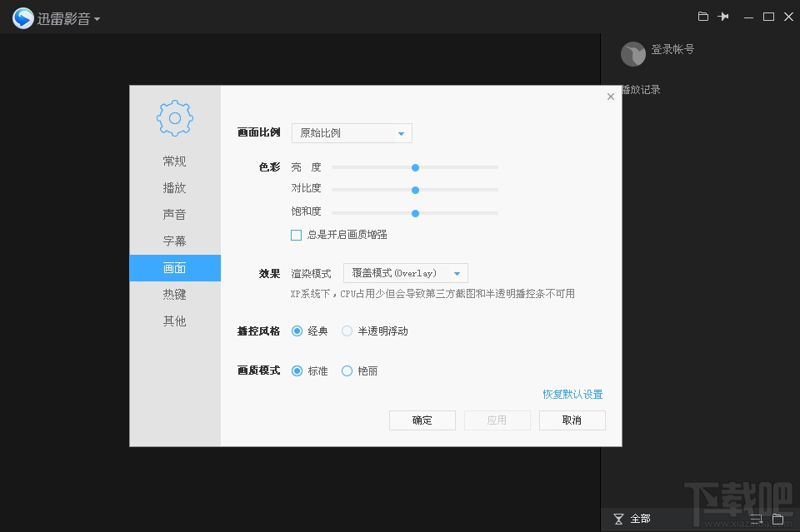800x532 pixels.
Task: Choose 艳丽 picture quality mode
Action: coord(347,370)
